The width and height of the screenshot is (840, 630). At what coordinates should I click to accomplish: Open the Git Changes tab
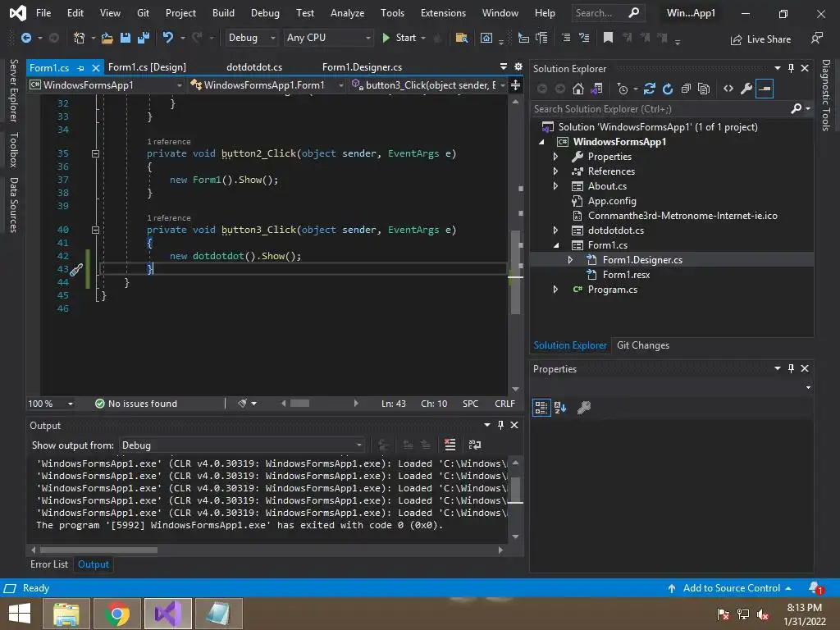(x=642, y=345)
